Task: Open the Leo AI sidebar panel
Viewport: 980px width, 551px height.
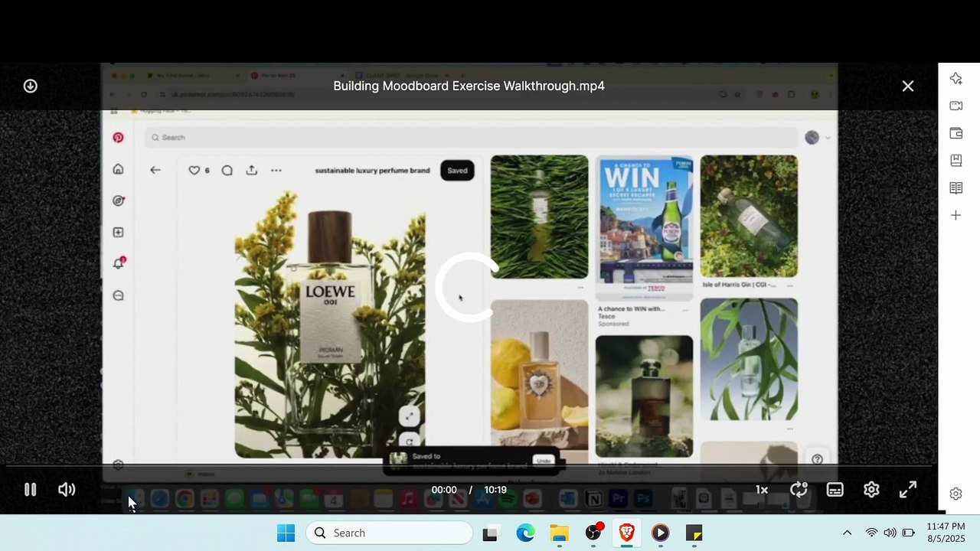Action: (956, 79)
